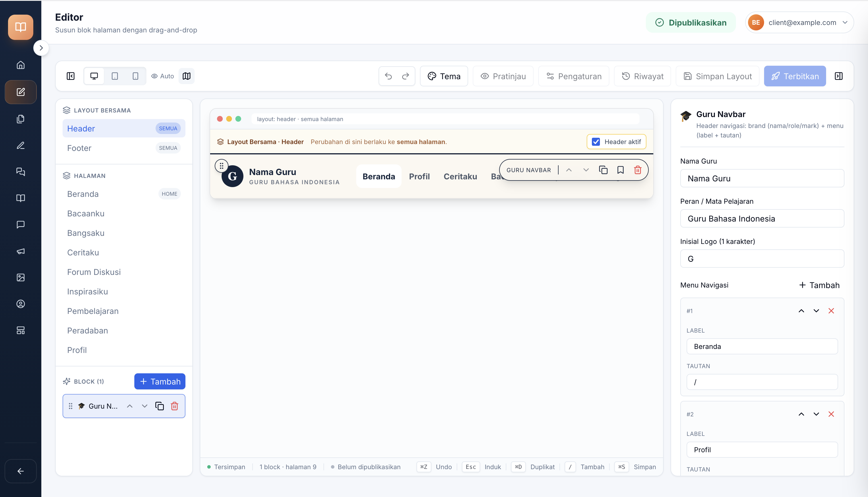Click Profil tab in navbar preview
Screen dimensions: 868x497
pos(419,176)
